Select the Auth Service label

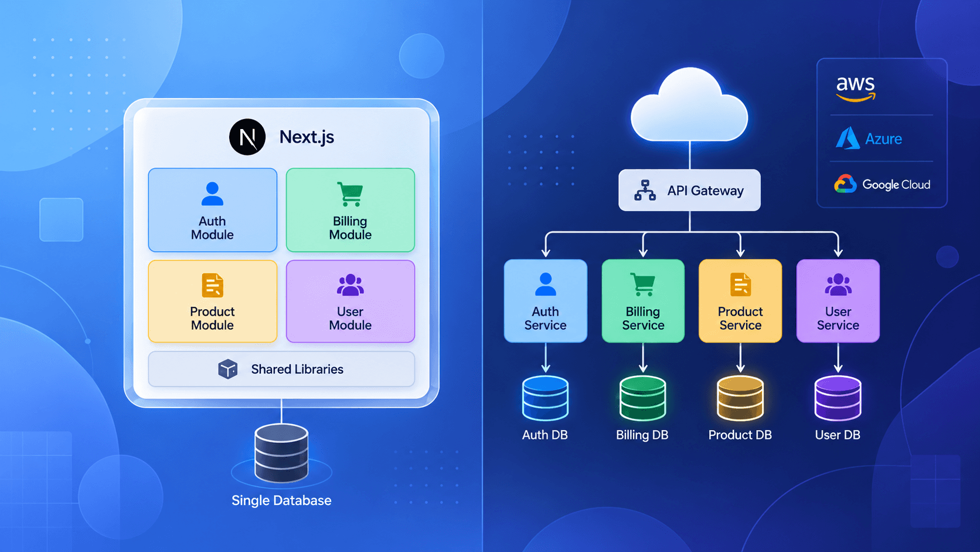pos(546,318)
